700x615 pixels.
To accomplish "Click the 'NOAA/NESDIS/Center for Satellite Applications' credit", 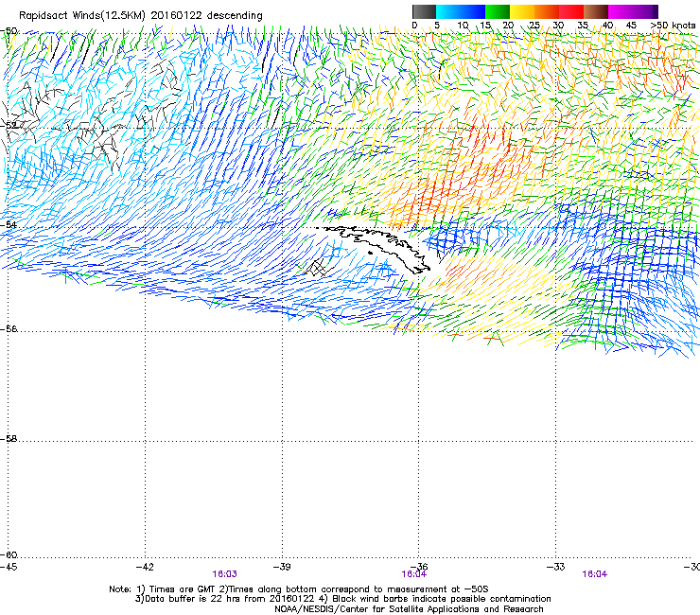I will point(409,609).
